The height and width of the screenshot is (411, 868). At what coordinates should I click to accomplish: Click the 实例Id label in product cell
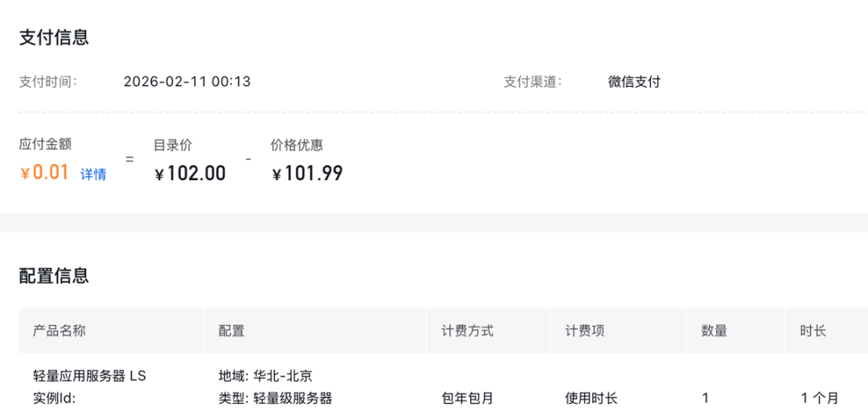click(x=54, y=397)
